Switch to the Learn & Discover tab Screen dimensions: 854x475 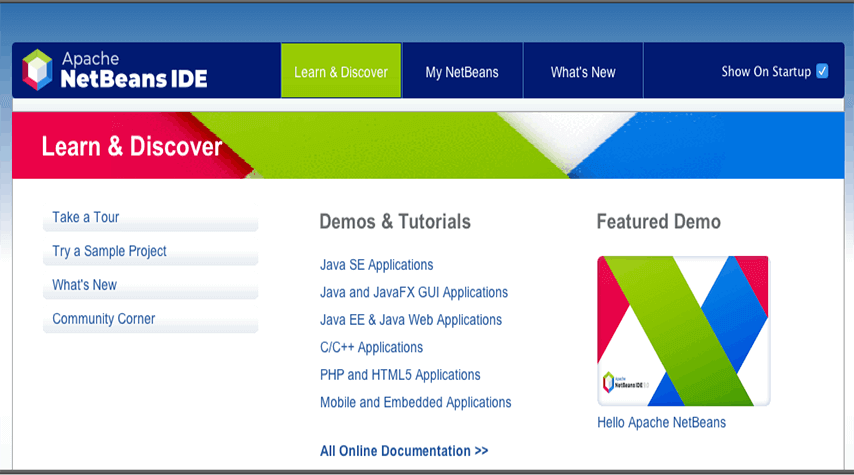341,71
